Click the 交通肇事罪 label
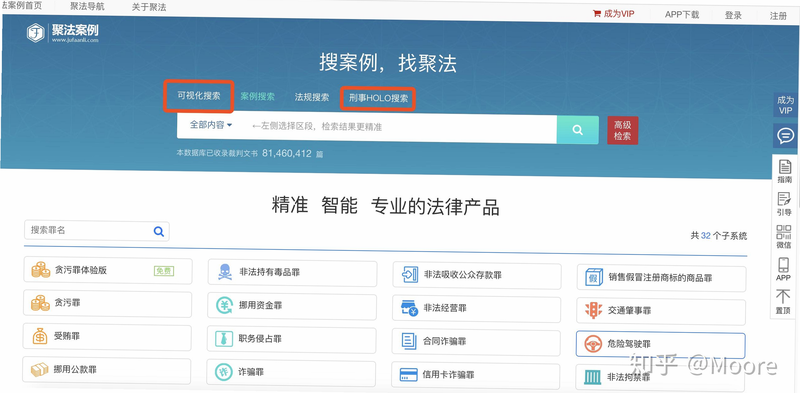 click(x=629, y=310)
